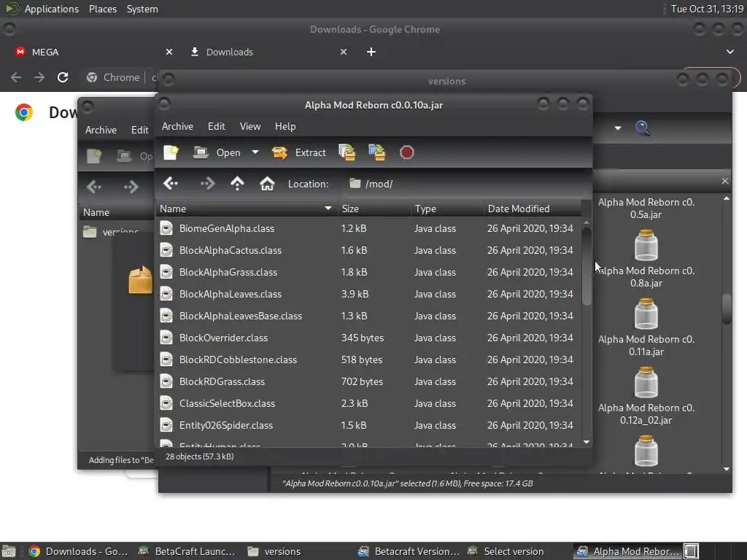Open the View menu
Image resolution: width=747 pixels, height=560 pixels.
coord(250,126)
